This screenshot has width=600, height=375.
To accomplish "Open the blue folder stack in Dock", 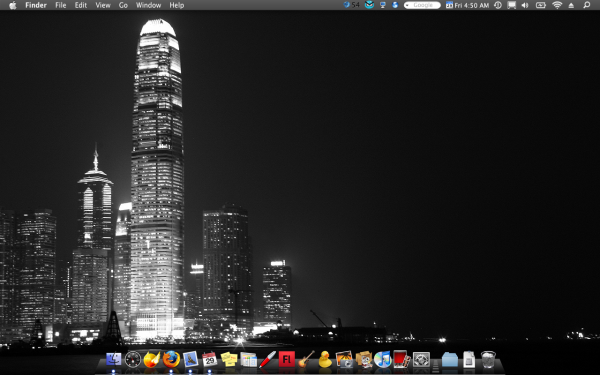I will pyautogui.click(x=450, y=360).
